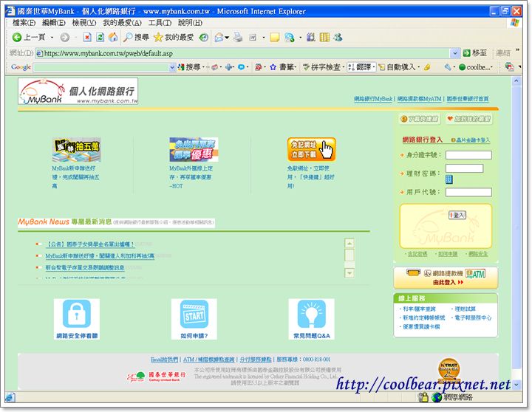Click the 移至 (Go) button
Image resolution: width=532 pixels, height=412 pixels.
tap(475, 53)
